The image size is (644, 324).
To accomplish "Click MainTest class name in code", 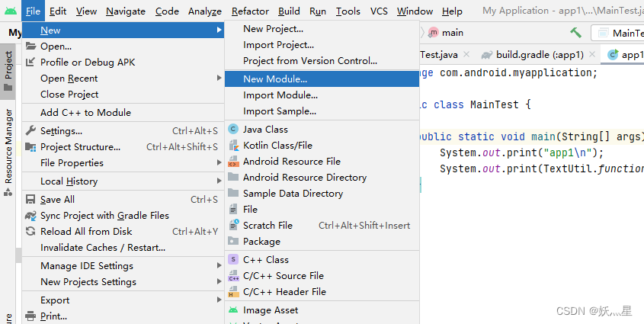I will (x=495, y=104).
